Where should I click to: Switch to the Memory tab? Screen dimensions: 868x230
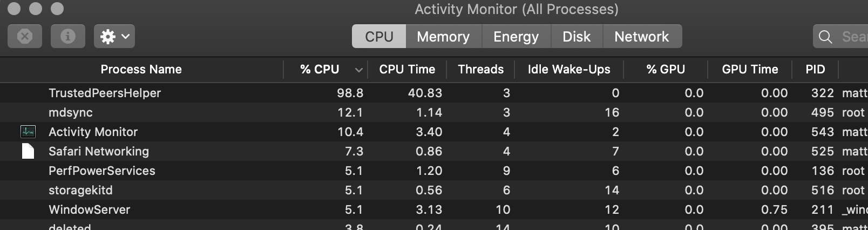[x=443, y=37]
